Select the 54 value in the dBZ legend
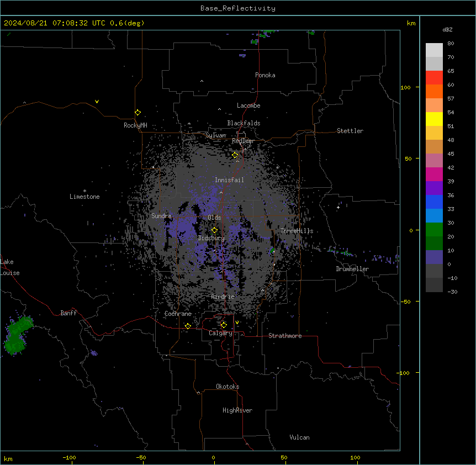Viewport: 476px width, 465px height. pyautogui.click(x=451, y=113)
